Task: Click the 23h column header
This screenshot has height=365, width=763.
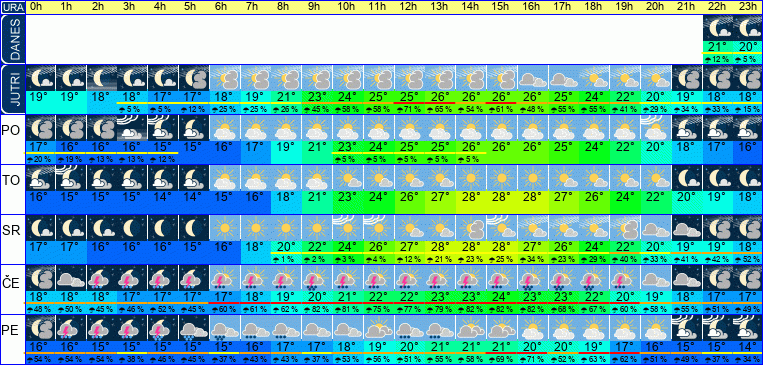Action: coord(747,7)
